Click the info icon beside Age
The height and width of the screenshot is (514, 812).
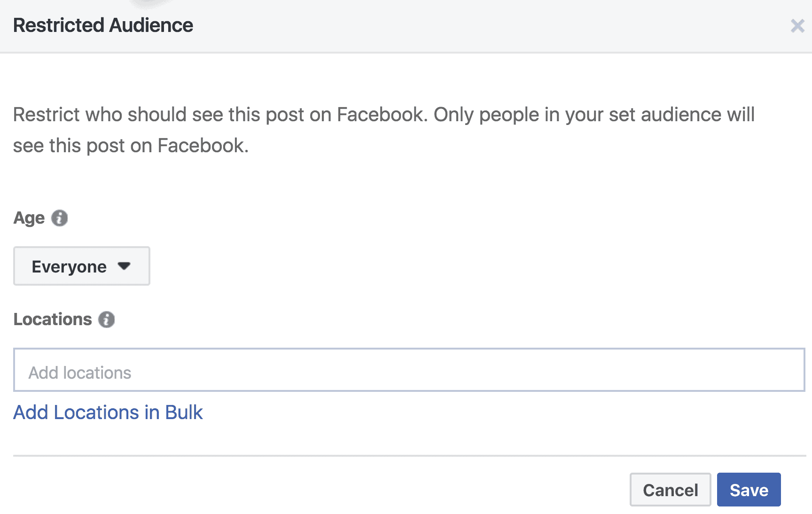[x=59, y=218]
